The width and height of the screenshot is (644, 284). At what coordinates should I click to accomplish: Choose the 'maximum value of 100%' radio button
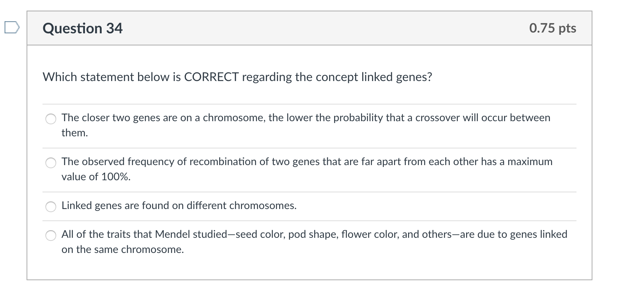pos(51,163)
